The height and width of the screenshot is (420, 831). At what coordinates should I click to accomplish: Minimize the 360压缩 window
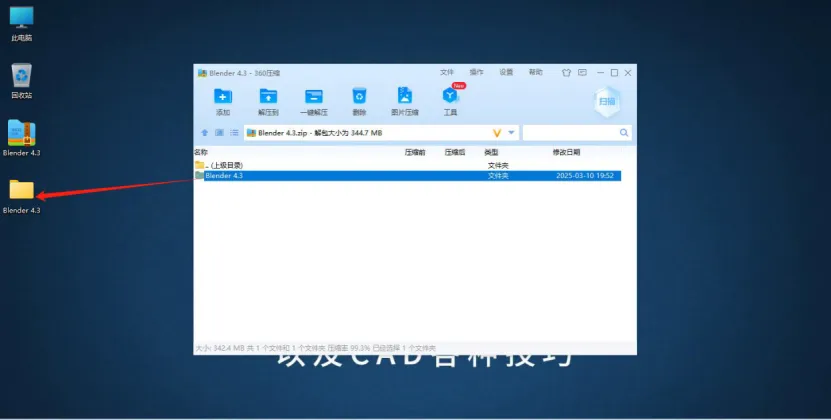click(600, 73)
